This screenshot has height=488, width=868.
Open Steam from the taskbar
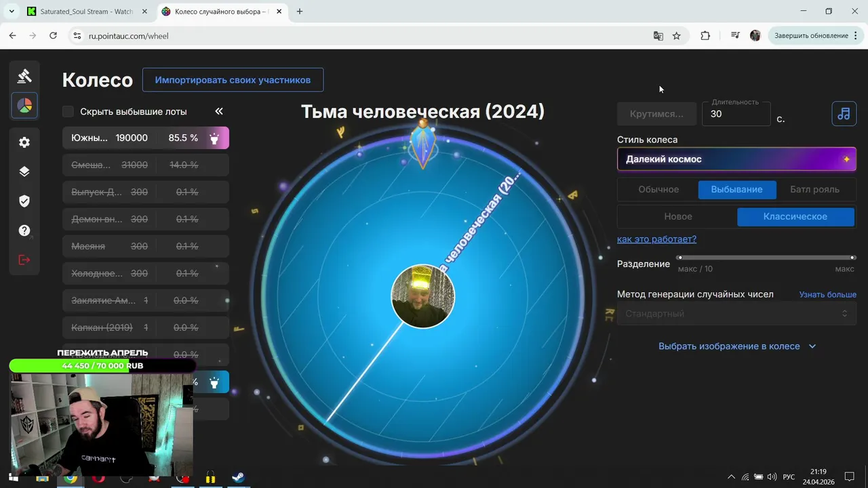click(x=238, y=477)
